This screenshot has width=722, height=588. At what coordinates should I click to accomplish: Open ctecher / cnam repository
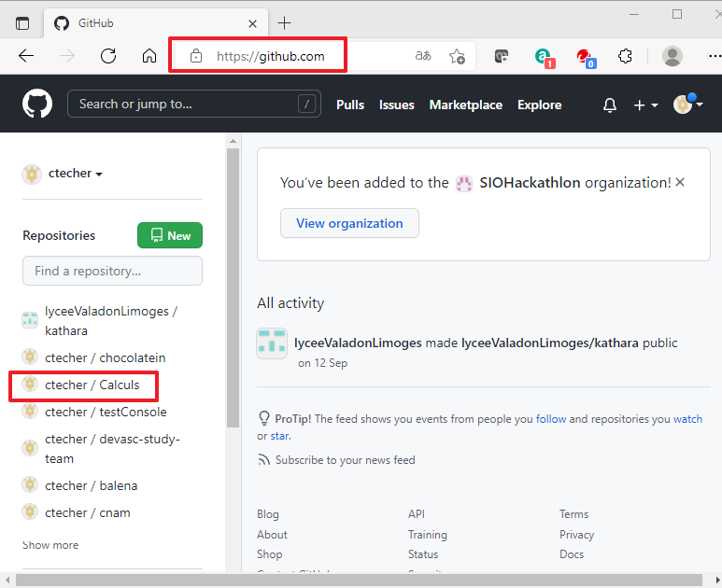tap(88, 512)
